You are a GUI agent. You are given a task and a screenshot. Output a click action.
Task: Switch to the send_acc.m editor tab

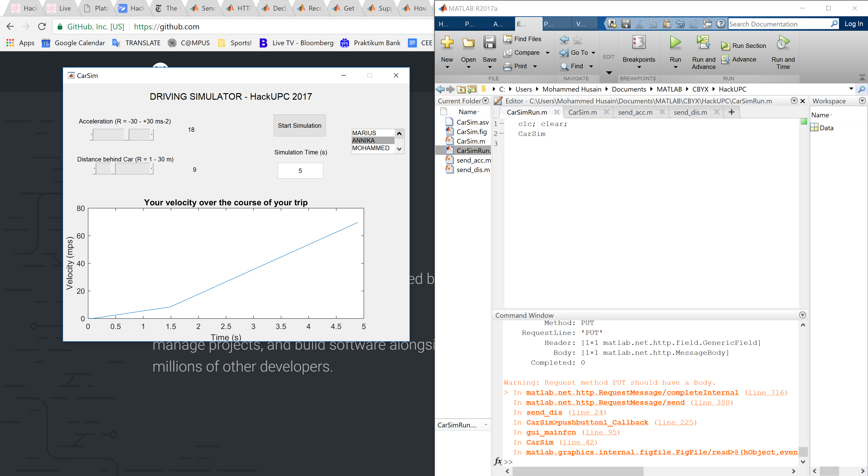[635, 112]
